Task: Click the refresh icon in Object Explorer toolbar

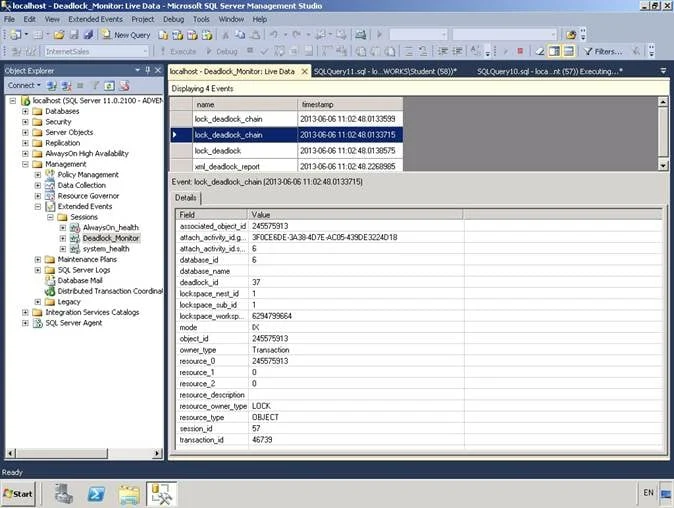Action: [x=109, y=86]
